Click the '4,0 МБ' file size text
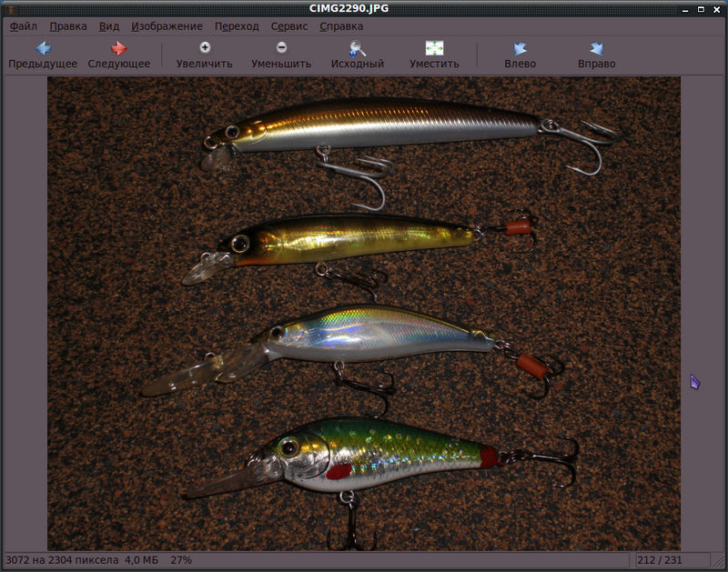 point(142,560)
